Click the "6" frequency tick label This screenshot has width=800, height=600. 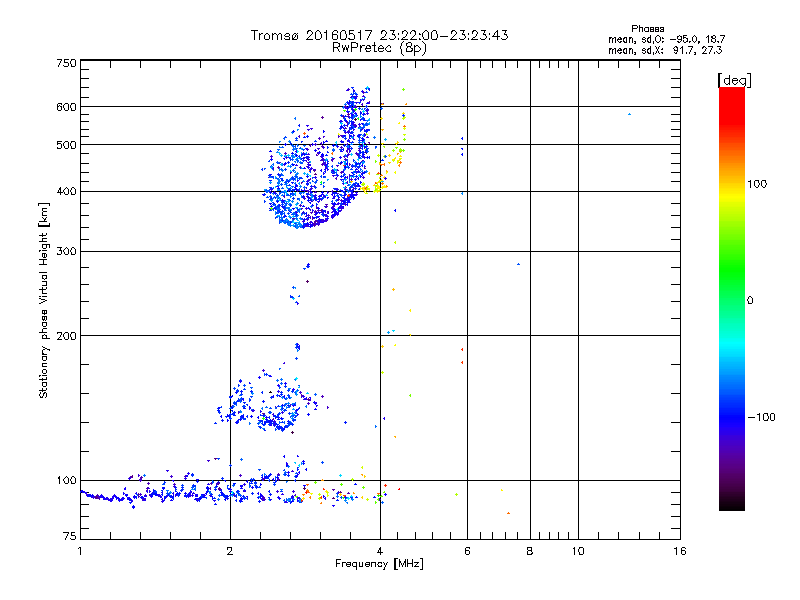click(467, 551)
